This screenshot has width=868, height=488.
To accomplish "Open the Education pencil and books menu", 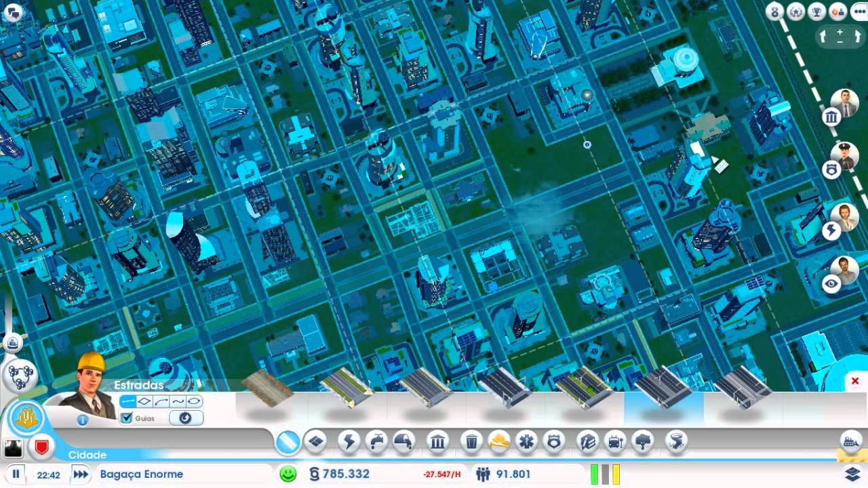I will pyautogui.click(x=588, y=442).
